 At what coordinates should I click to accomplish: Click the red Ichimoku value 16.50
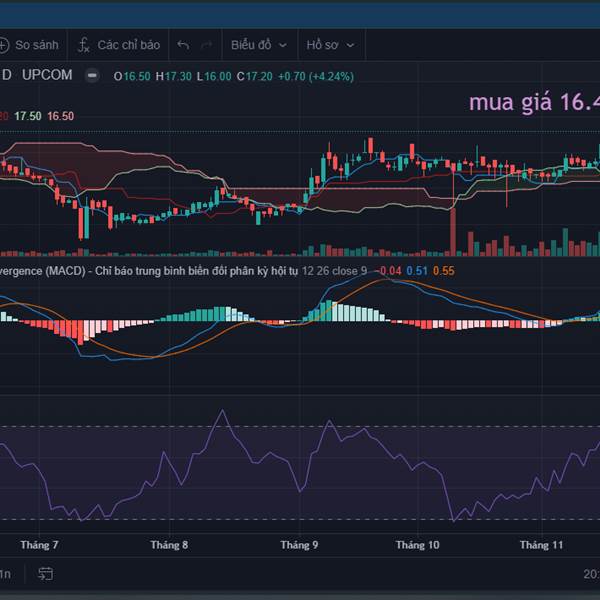click(60, 116)
